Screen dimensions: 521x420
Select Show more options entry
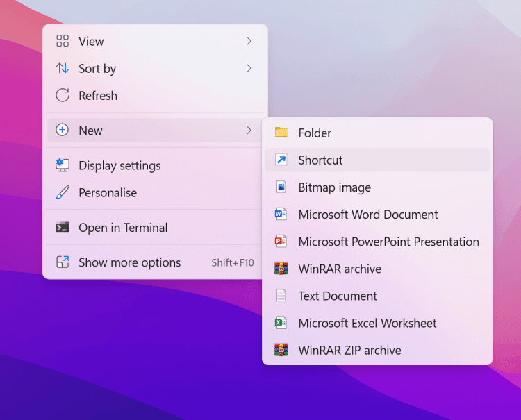129,262
